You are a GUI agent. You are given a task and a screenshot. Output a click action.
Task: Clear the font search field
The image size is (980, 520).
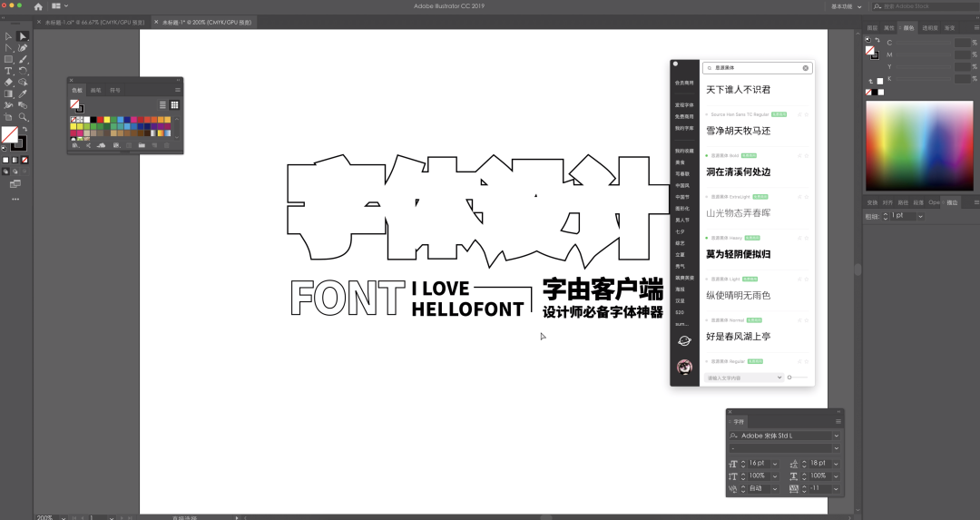[x=805, y=68]
